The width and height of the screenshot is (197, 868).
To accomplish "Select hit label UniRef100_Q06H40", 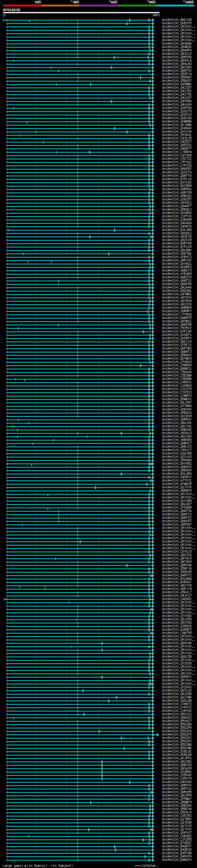I will click(x=177, y=128).
